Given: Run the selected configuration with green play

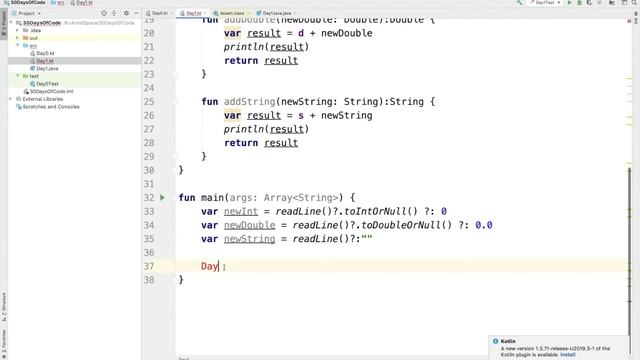Looking at the screenshot, I should coord(569,2).
